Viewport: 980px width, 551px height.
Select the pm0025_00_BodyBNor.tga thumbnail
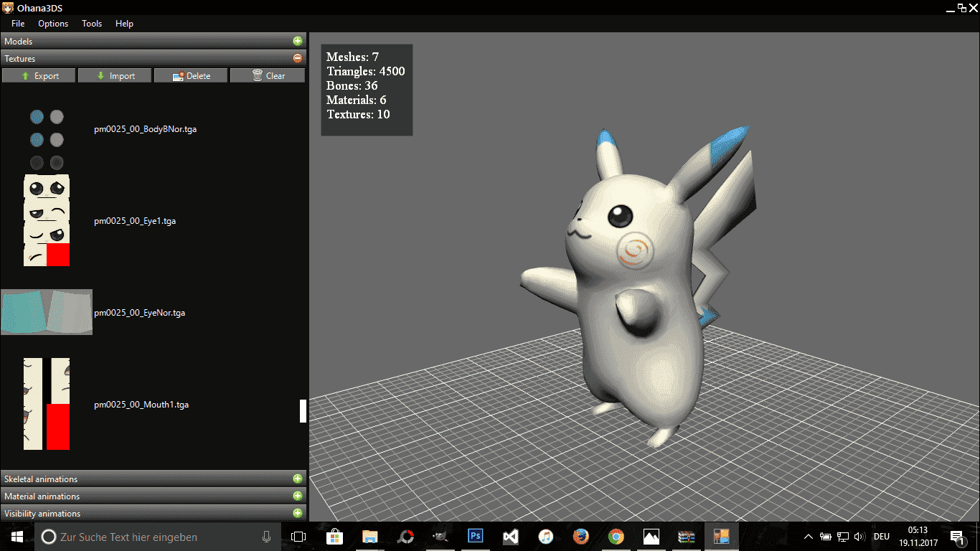coord(47,139)
